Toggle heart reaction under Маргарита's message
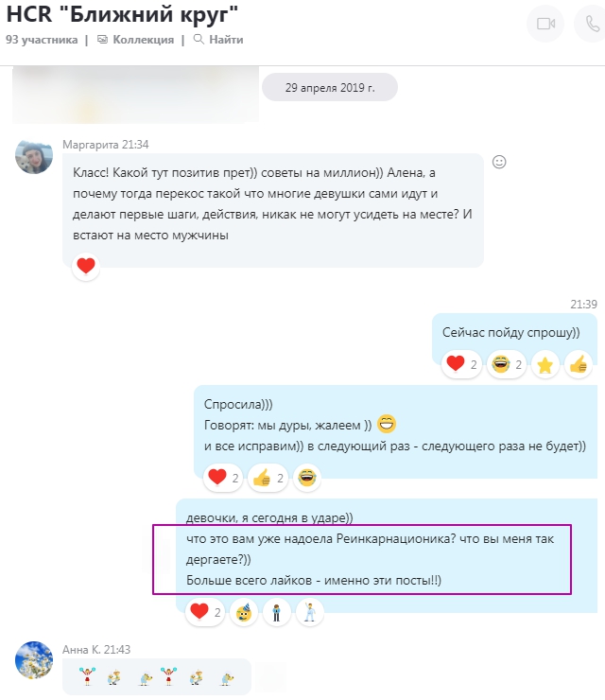605x700 pixels. click(86, 266)
